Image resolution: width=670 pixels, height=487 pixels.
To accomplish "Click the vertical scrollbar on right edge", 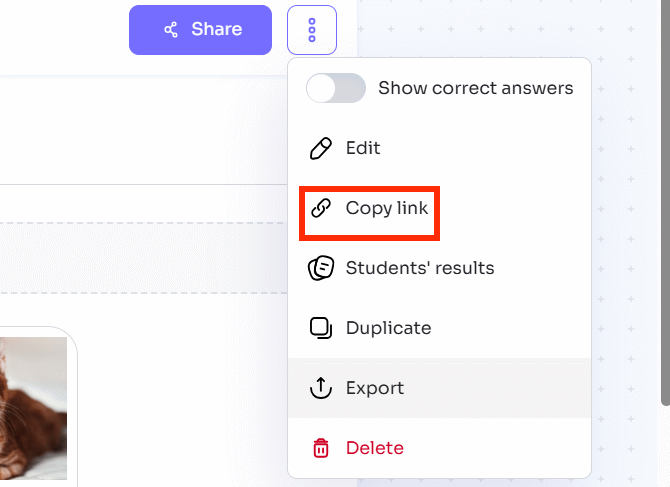I will 664,200.
